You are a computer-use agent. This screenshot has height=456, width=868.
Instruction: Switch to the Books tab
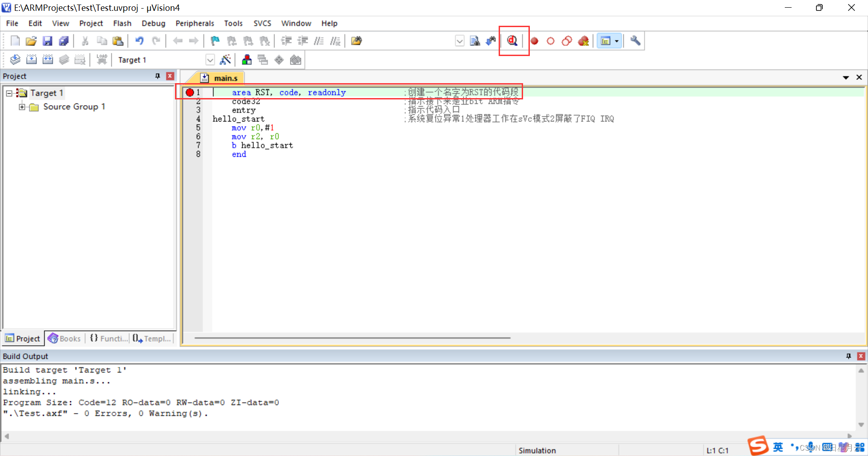[65, 338]
